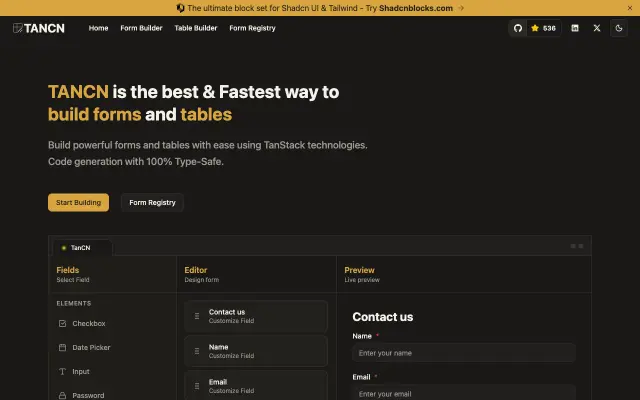Open Form Builder in the navigation
The height and width of the screenshot is (400, 640).
tap(141, 28)
